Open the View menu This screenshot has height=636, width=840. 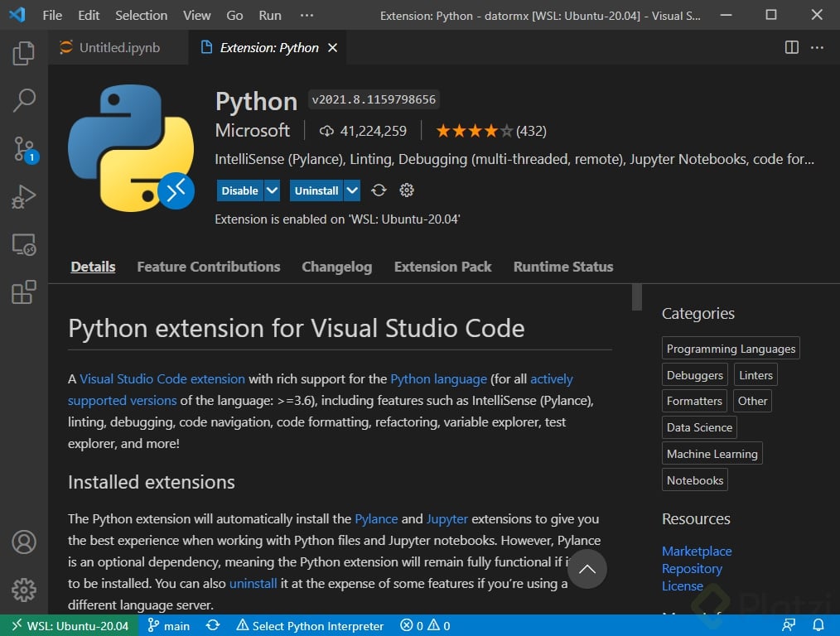pos(196,15)
